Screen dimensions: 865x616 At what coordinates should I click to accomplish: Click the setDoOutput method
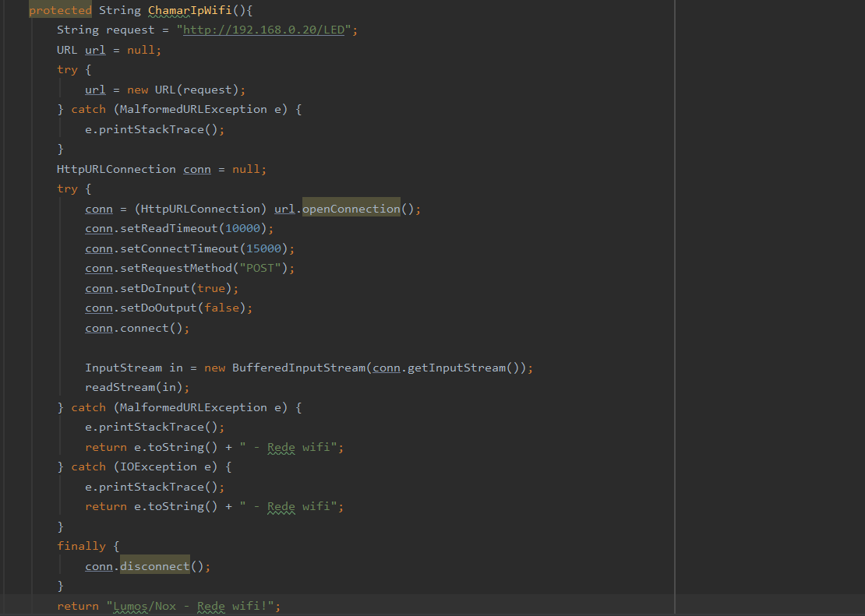[x=158, y=308]
